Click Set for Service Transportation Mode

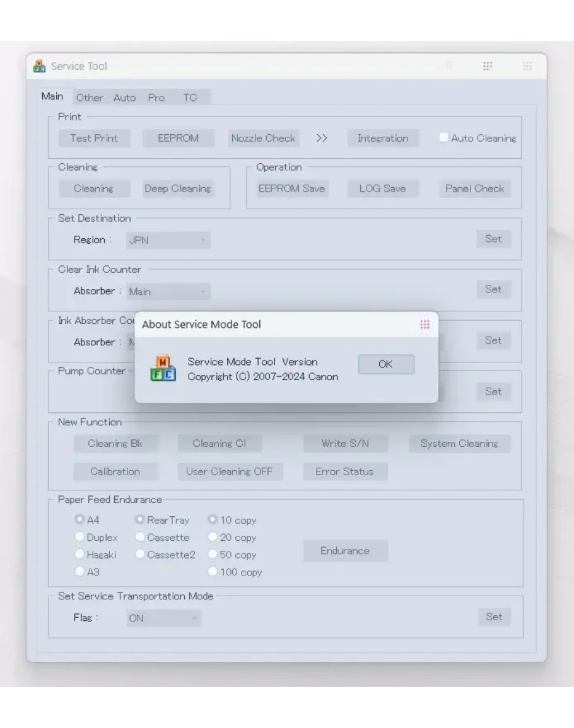point(494,617)
